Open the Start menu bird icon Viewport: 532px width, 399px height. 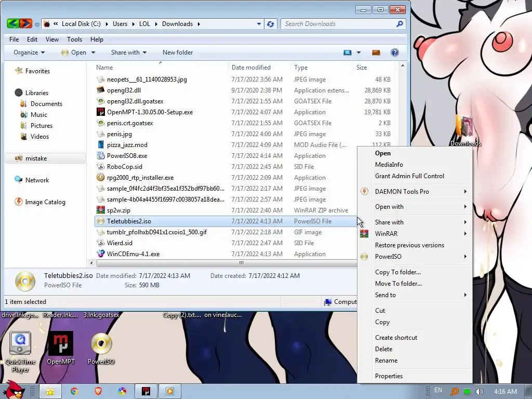[x=14, y=390]
